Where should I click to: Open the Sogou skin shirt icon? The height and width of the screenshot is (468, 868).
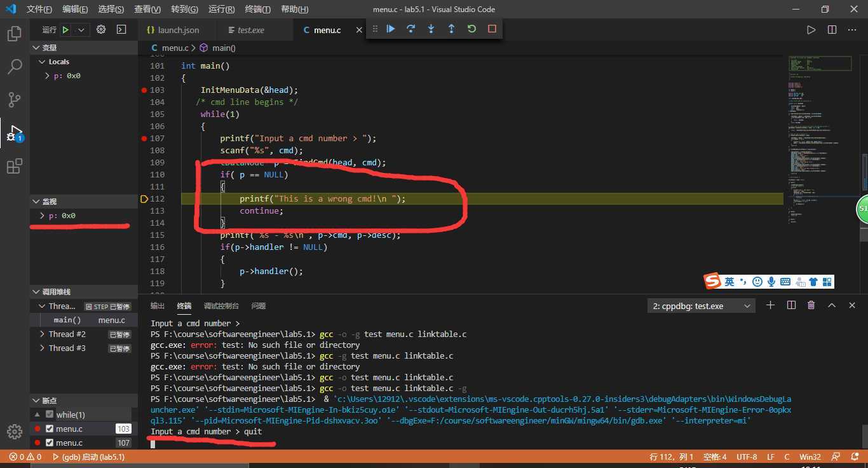(x=813, y=282)
